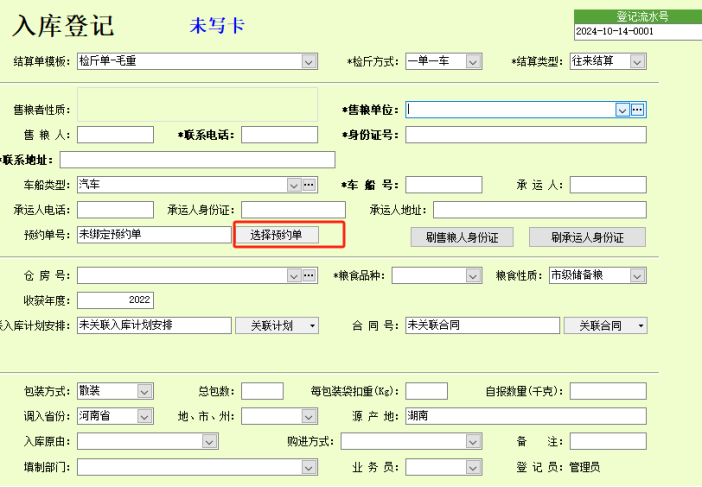Open the ellipsis lookup next to 车船类型
This screenshot has width=702, height=487.
pyautogui.click(x=309, y=185)
